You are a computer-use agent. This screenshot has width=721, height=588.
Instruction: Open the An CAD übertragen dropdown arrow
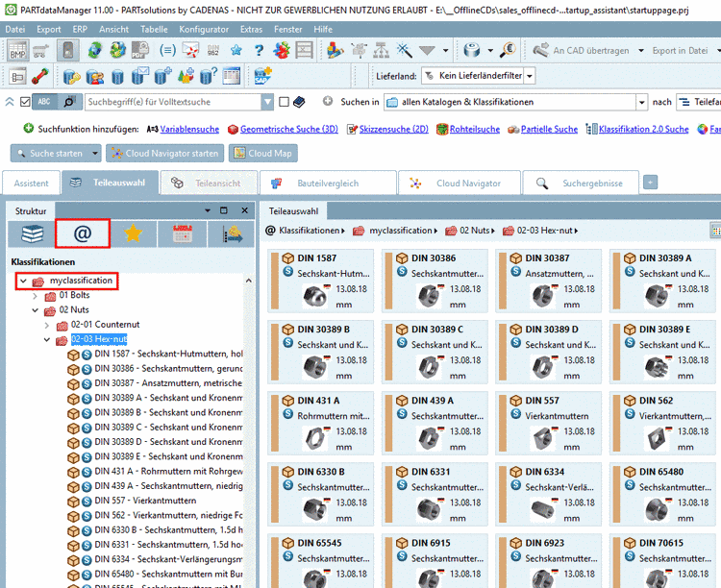[641, 50]
